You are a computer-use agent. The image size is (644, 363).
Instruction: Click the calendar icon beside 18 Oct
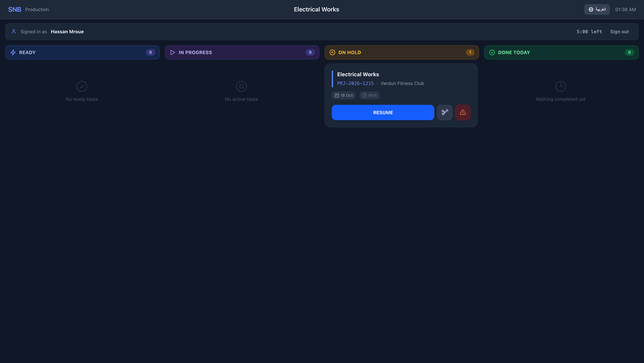(336, 95)
